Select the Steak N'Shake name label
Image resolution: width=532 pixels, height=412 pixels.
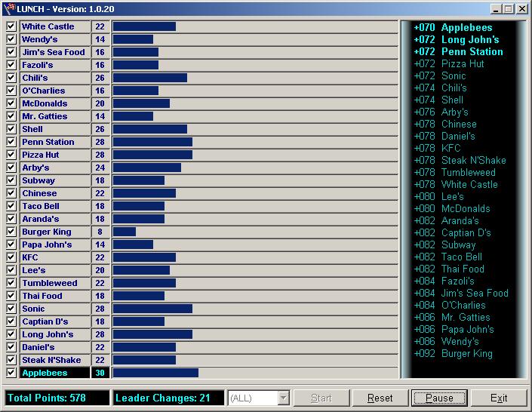coord(55,360)
